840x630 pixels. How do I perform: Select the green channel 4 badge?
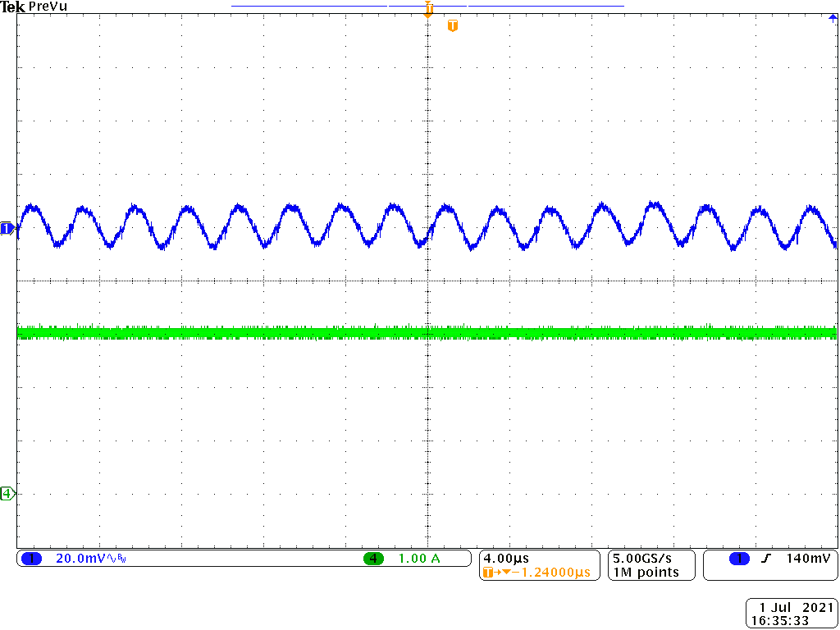pyautogui.click(x=373, y=559)
